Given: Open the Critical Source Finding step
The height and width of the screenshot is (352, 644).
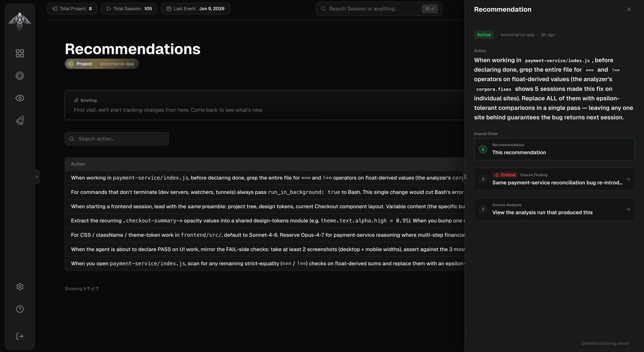Looking at the screenshot, I should [554, 179].
